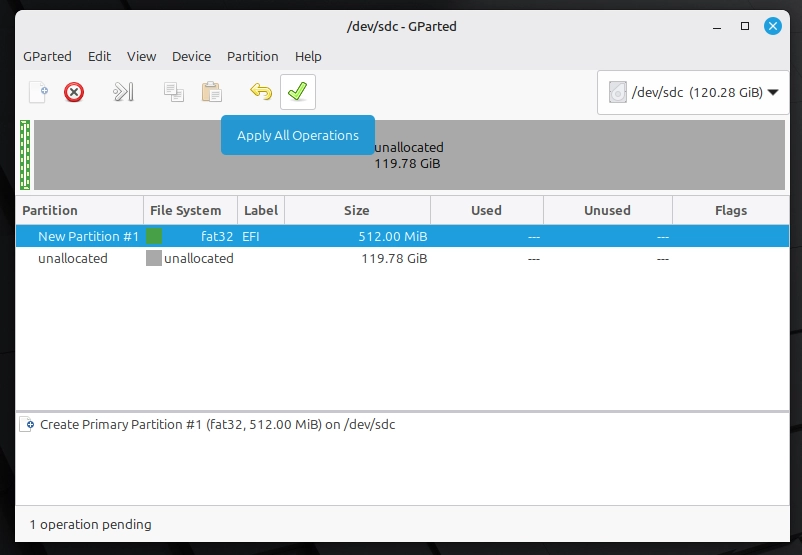
Task: Click the Size column header
Action: (357, 210)
